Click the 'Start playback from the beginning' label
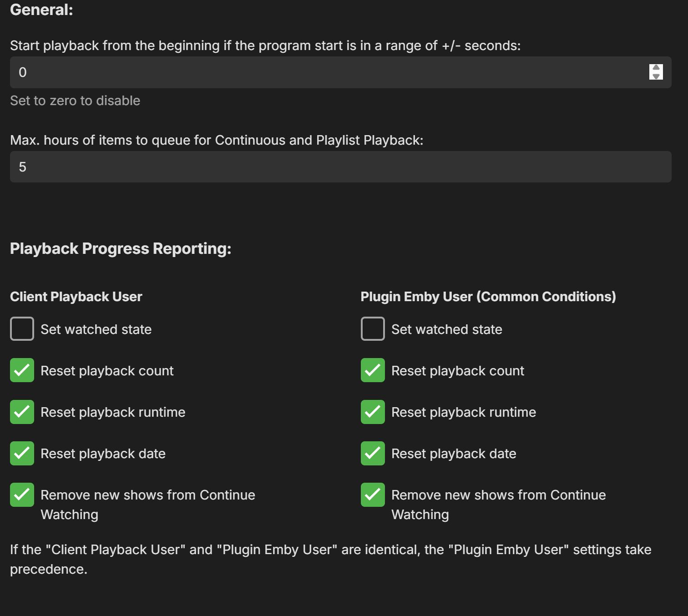This screenshot has width=688, height=616. click(x=265, y=45)
